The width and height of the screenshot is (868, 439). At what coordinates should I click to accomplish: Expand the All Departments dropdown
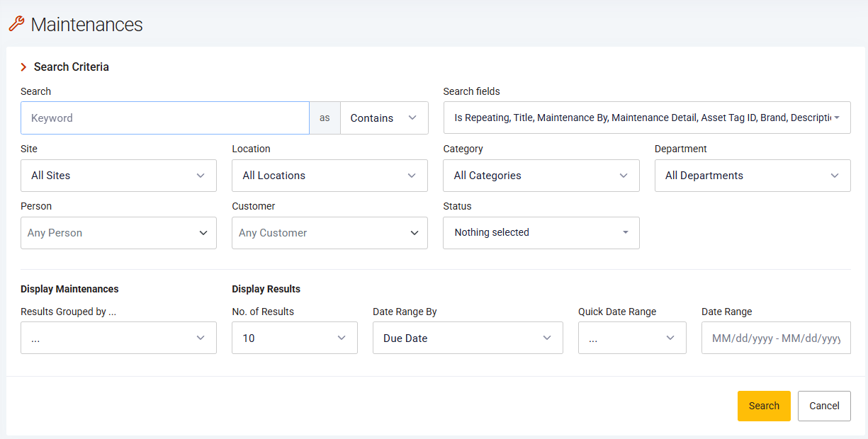(x=752, y=176)
